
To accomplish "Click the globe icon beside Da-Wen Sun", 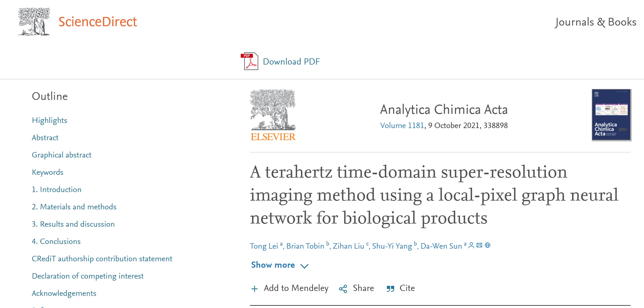I will tap(487, 245).
